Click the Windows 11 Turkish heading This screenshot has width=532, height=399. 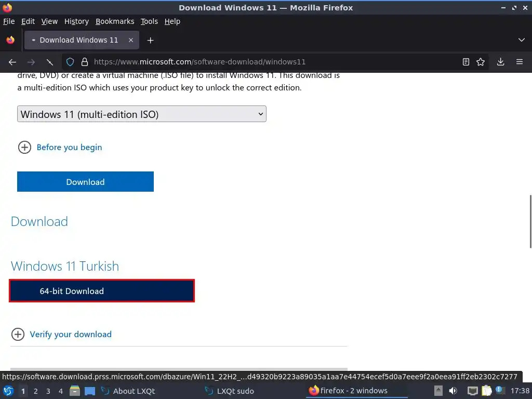[65, 266]
